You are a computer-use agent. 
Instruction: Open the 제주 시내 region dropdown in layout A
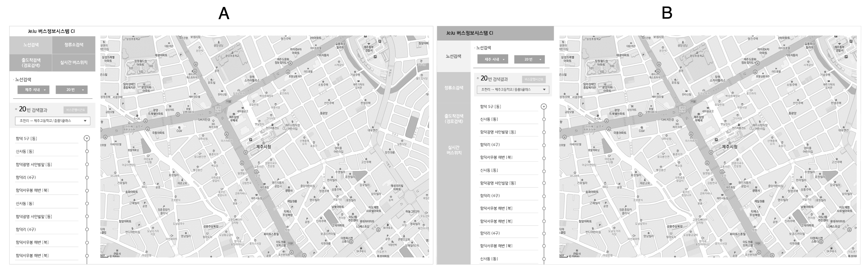(x=33, y=90)
